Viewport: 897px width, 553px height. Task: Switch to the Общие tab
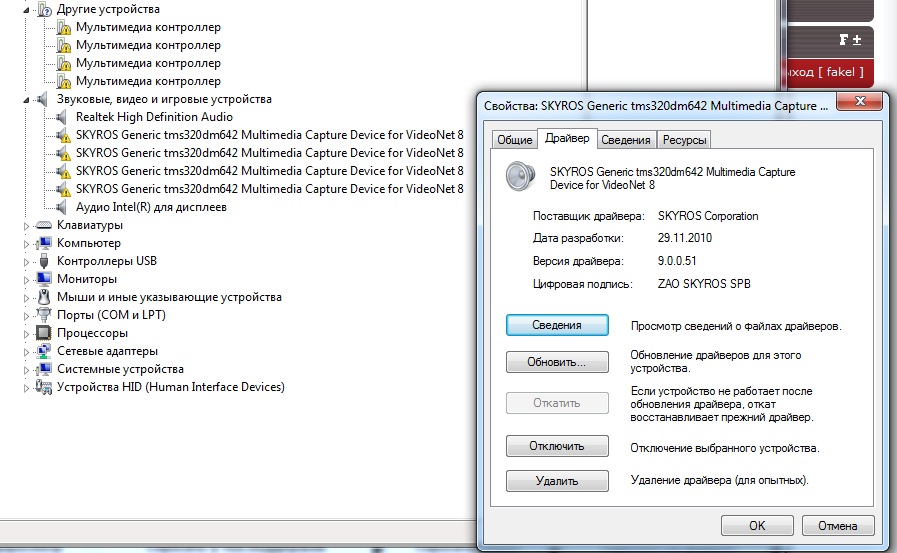[x=514, y=140]
